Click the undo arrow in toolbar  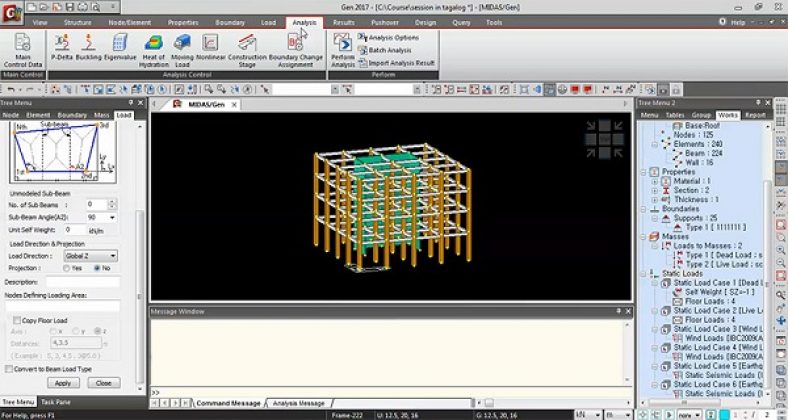coord(11,89)
